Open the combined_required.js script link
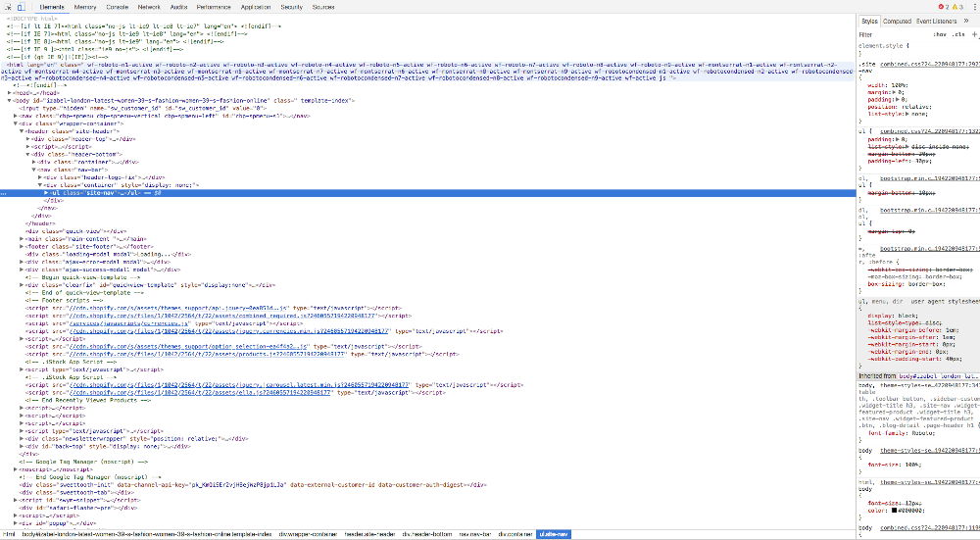 point(222,316)
